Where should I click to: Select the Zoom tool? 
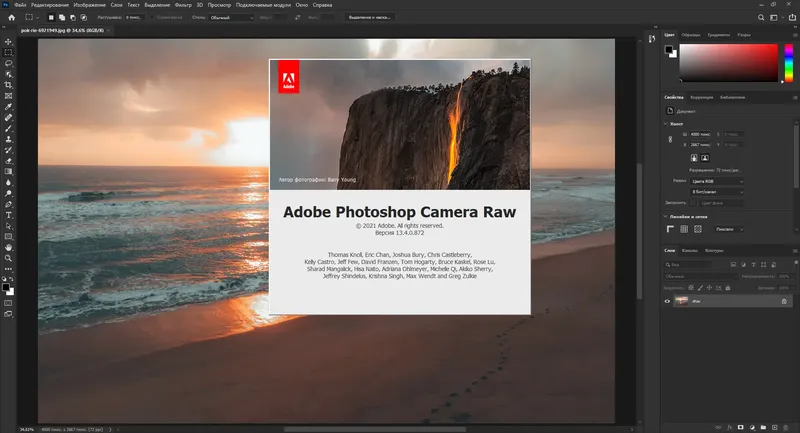coord(9,257)
